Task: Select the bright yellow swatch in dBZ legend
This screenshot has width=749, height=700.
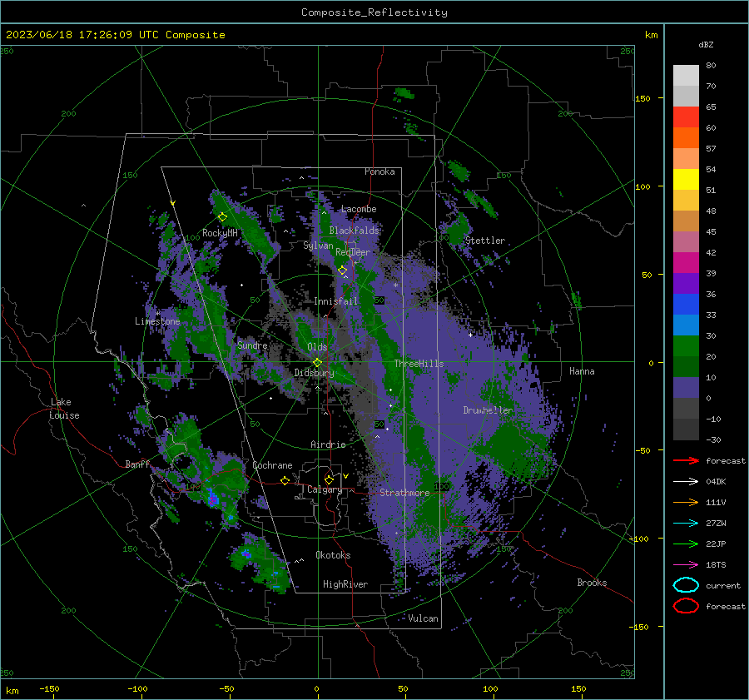Action: pyautogui.click(x=686, y=179)
